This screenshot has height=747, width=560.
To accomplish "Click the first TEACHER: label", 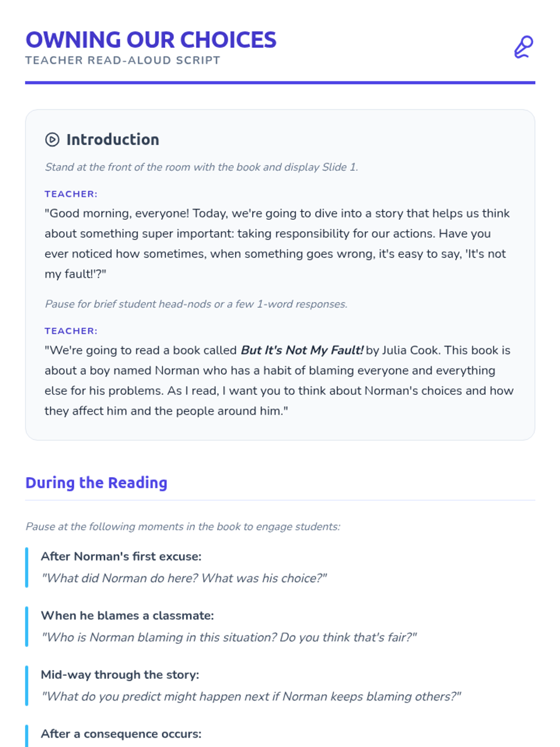I will (x=71, y=194).
